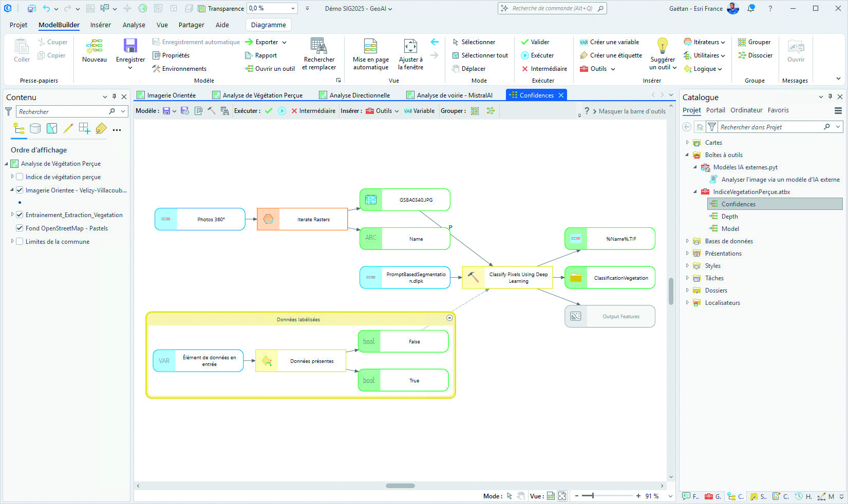This screenshot has width=848, height=504.
Task: Check the Limites de la commune layer
Action: [x=19, y=241]
